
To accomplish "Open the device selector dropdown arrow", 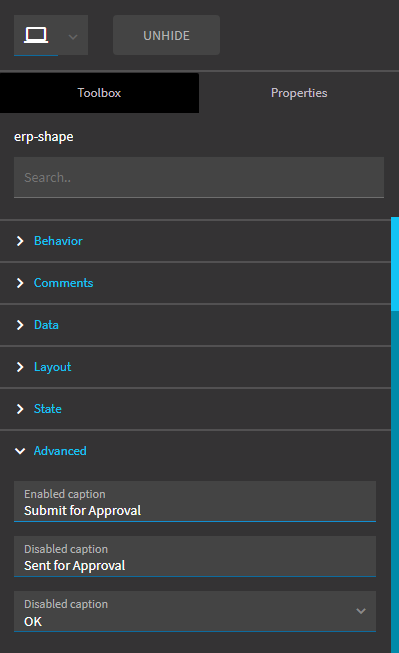I will coord(73,37).
